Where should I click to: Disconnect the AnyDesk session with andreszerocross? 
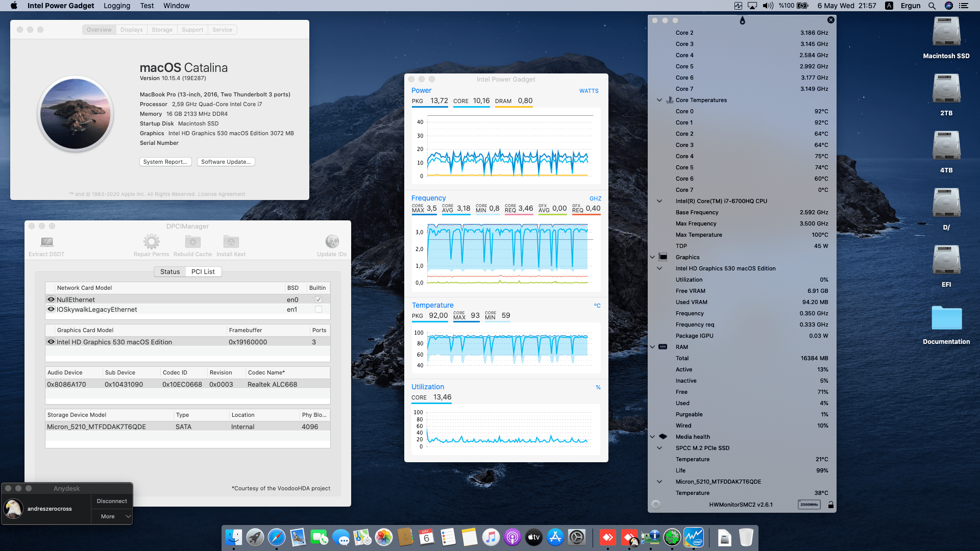tap(112, 500)
